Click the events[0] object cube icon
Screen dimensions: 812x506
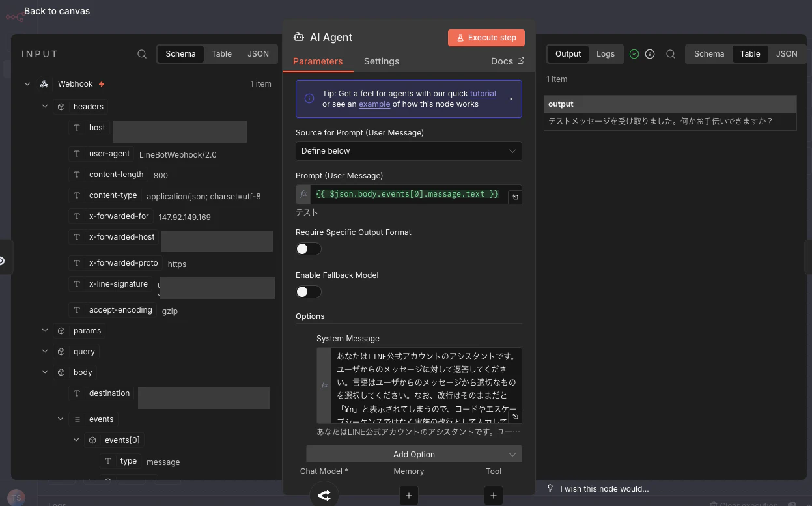(92, 440)
